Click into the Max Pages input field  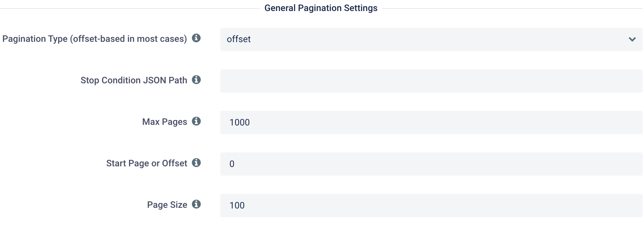tap(431, 122)
